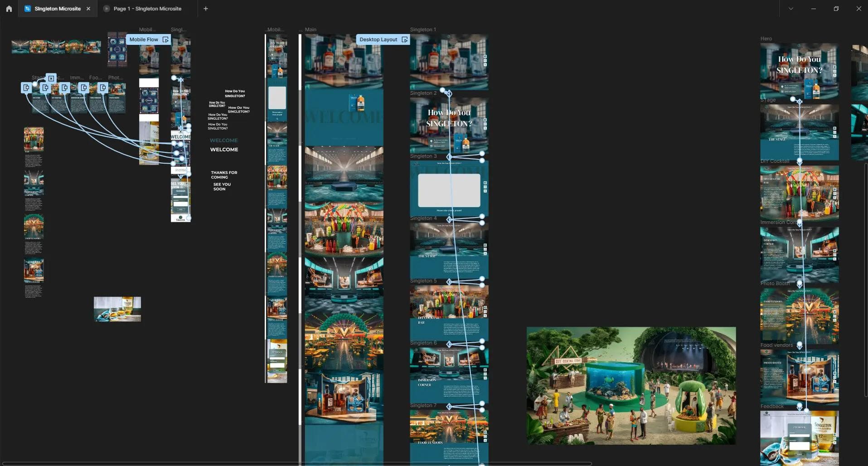The width and height of the screenshot is (868, 466).
Task: Expand the tab list chevron dropdown
Action: [790, 9]
